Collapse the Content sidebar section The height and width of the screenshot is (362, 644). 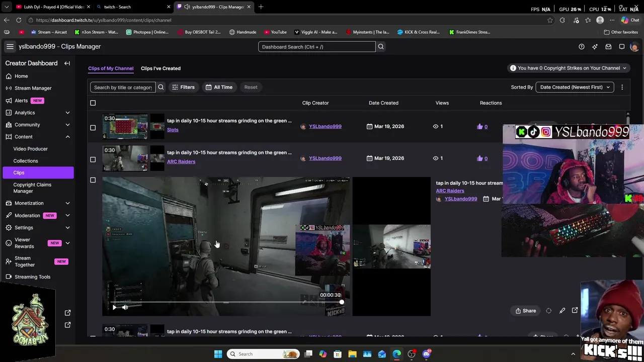click(x=67, y=137)
